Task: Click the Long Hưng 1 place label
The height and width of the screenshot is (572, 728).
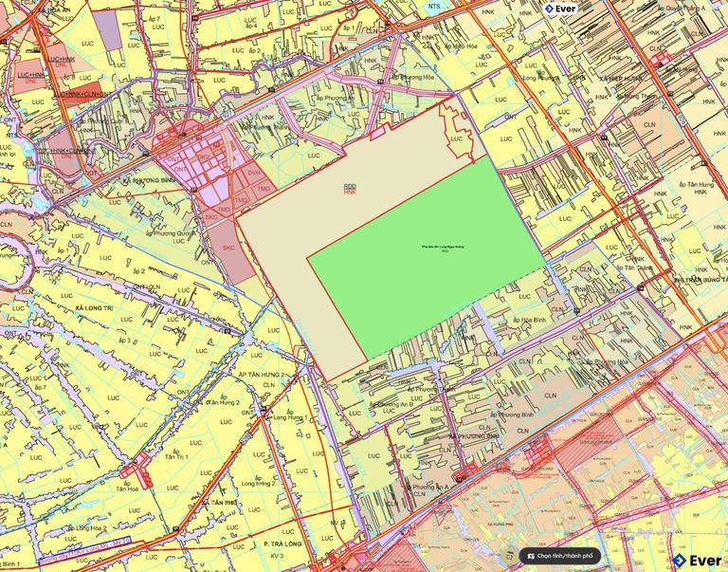Action: click(x=287, y=416)
